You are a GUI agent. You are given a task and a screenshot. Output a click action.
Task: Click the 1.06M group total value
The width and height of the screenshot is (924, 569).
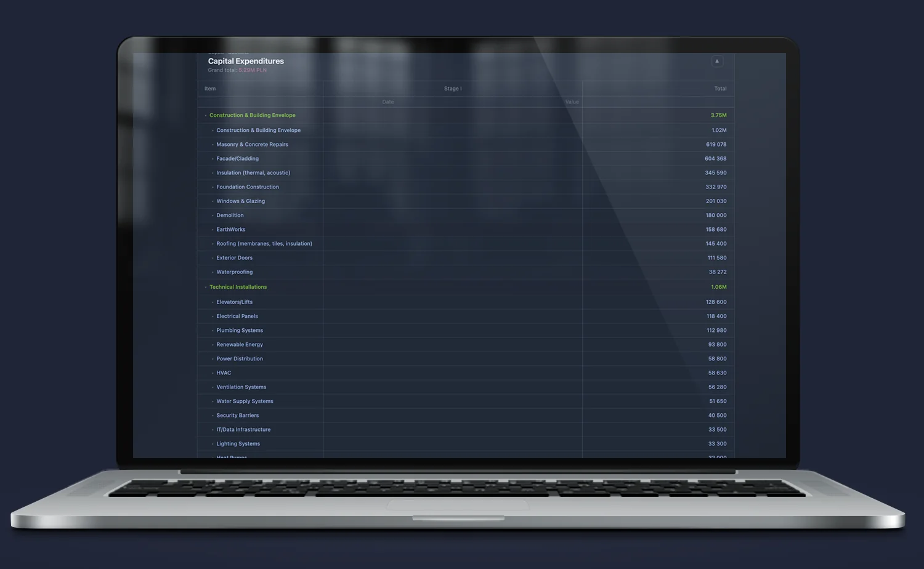(x=719, y=287)
